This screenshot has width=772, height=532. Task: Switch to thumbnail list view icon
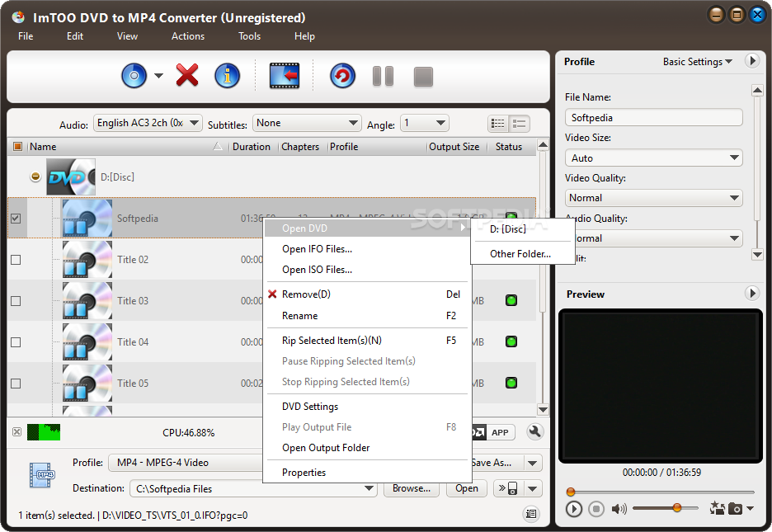pos(498,124)
